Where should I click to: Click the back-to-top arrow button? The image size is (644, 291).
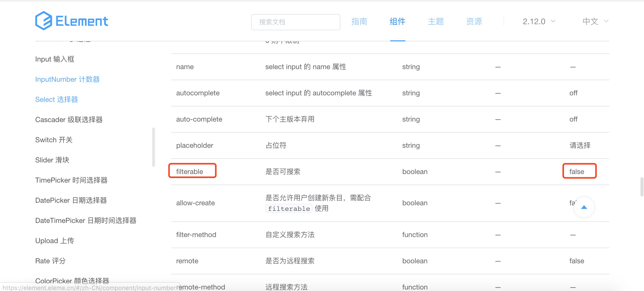(584, 207)
